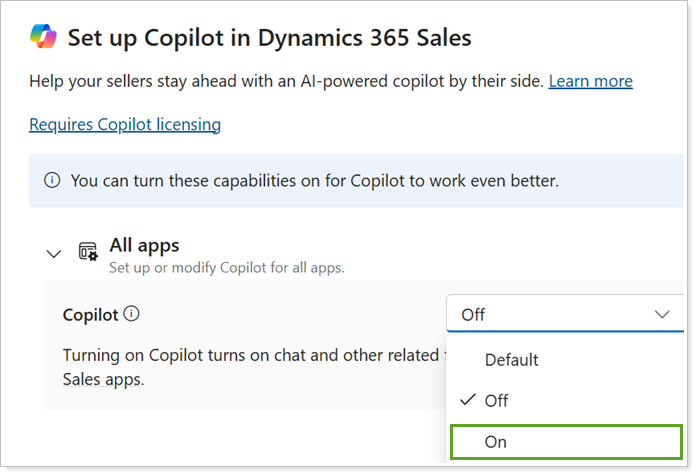Click the Copilot dropdown arrow
The width and height of the screenshot is (697, 476).
661,314
